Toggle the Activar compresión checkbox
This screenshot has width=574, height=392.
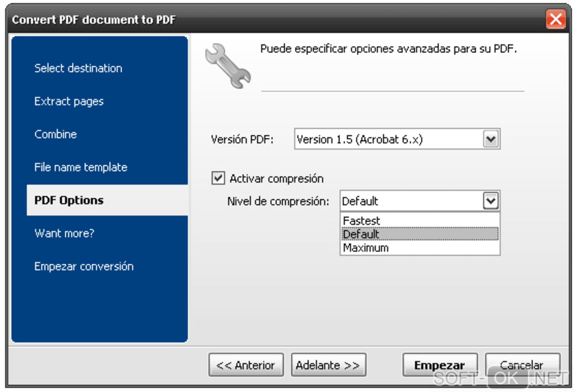pyautogui.click(x=218, y=178)
